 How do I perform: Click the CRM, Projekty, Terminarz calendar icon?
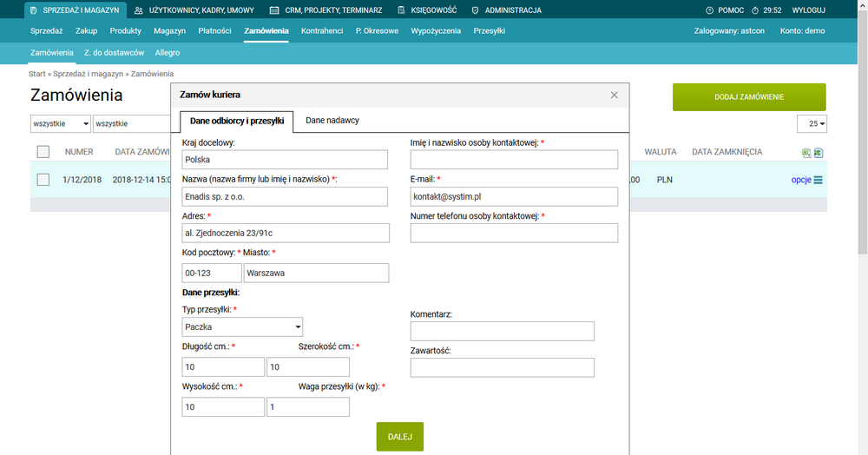274,10
